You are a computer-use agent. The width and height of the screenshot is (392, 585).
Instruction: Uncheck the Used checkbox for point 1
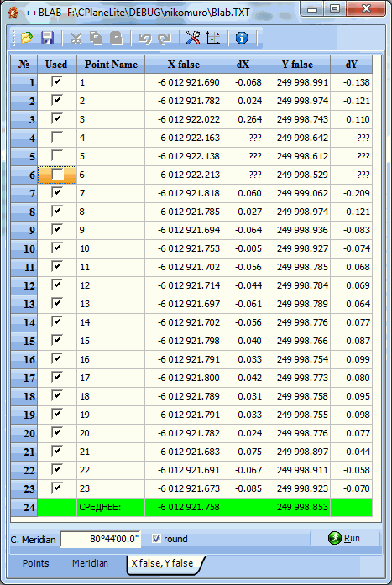[57, 81]
